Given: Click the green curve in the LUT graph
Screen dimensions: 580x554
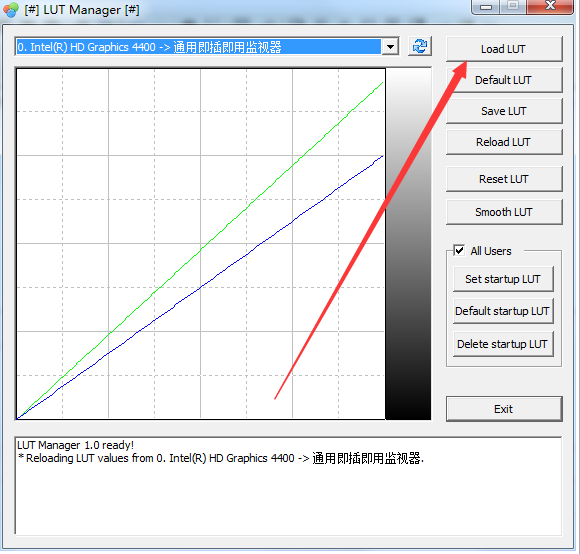Looking at the screenshot, I should [200, 251].
